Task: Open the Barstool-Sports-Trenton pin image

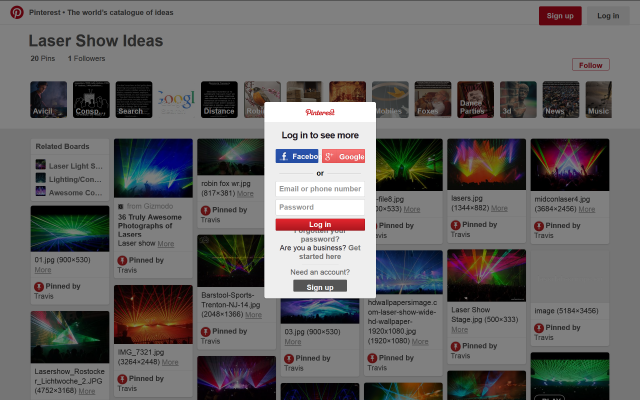Action: (x=231, y=261)
